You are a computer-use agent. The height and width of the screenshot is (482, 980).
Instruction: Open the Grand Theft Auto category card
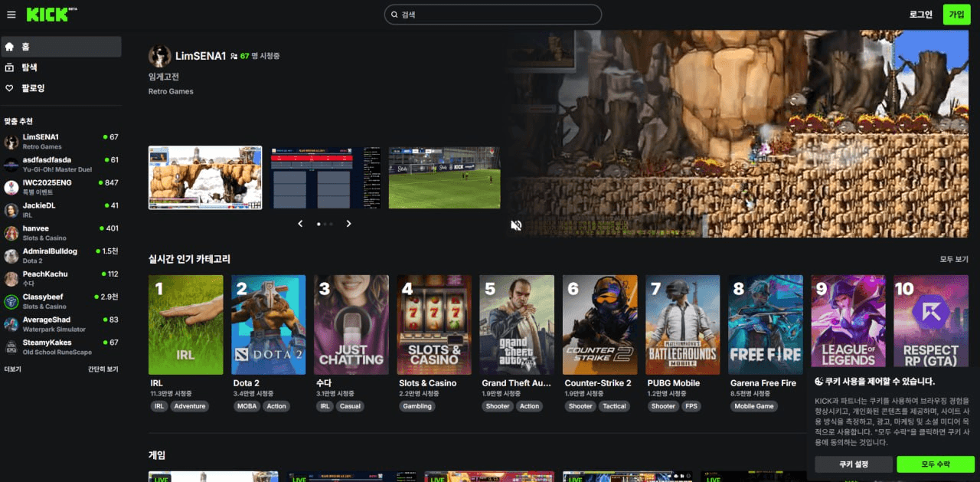[x=517, y=325]
